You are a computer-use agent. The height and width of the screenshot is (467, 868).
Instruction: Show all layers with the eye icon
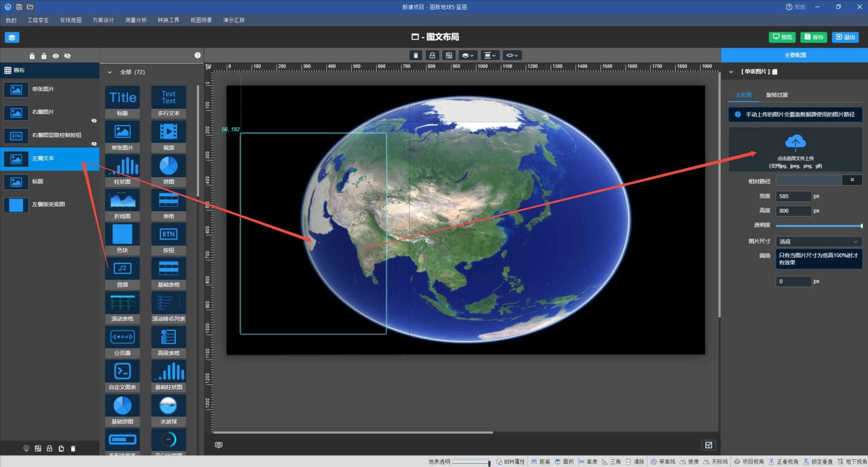pos(56,56)
